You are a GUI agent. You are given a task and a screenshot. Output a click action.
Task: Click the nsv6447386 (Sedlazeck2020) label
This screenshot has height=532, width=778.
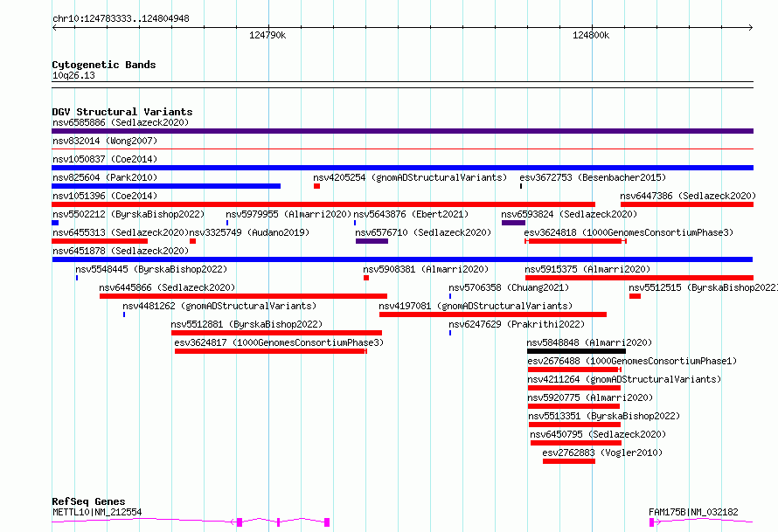point(688,196)
